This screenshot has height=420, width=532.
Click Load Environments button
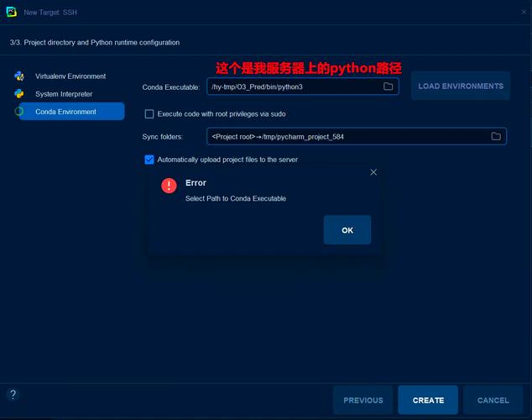click(461, 86)
